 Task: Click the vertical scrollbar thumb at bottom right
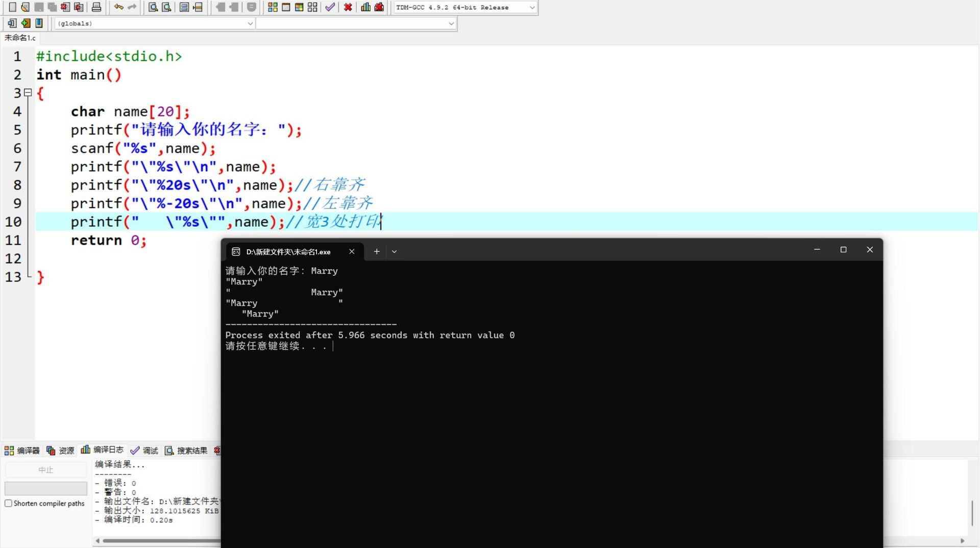tap(972, 513)
